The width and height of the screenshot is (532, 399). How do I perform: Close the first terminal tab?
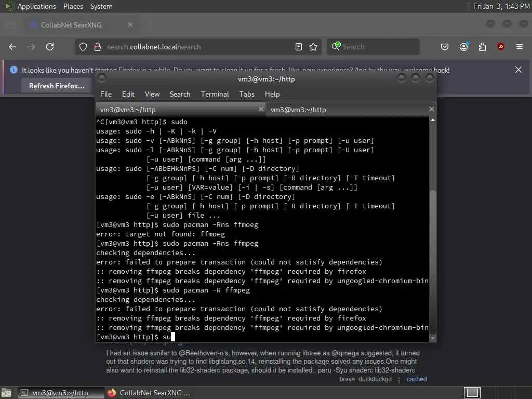pyautogui.click(x=261, y=109)
